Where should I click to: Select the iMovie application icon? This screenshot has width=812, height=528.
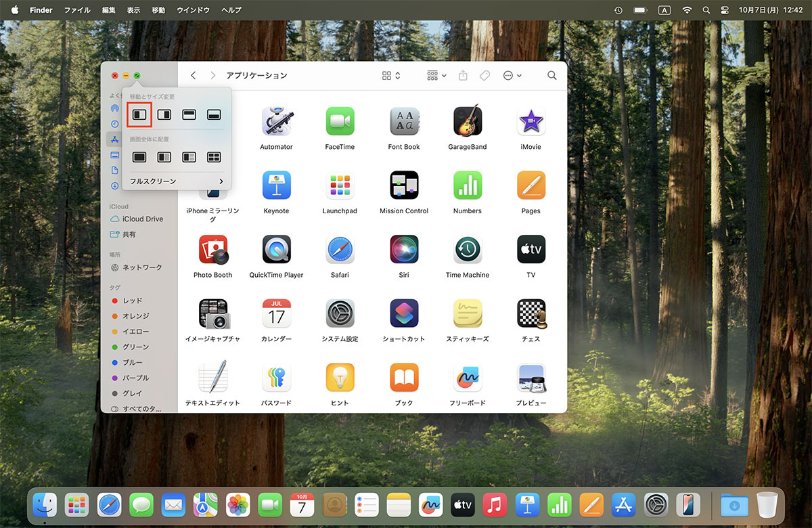point(531,121)
